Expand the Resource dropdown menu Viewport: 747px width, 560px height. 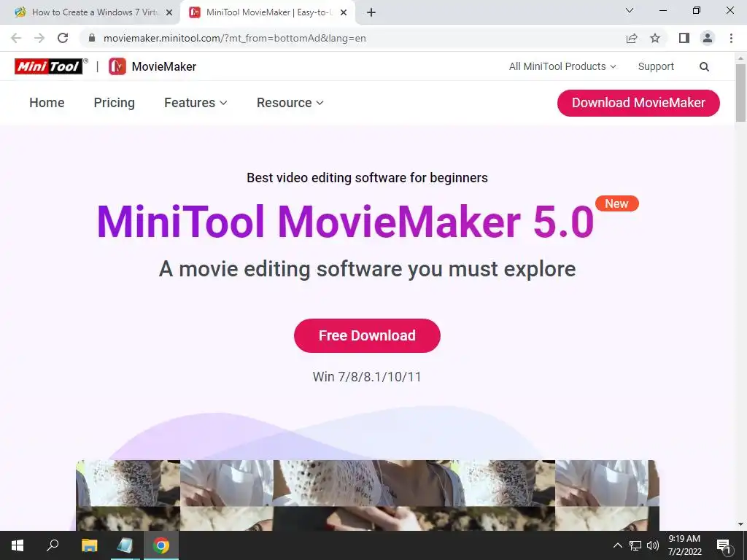pyautogui.click(x=290, y=103)
